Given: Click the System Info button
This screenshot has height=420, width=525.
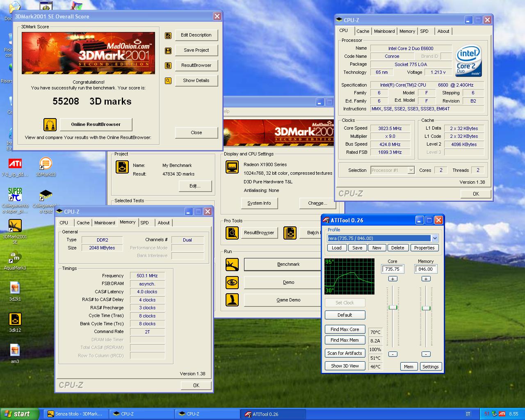Looking at the screenshot, I should 259,203.
